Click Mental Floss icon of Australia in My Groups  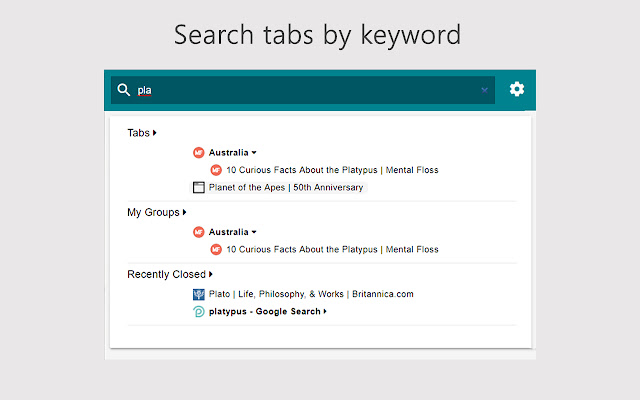(x=199, y=232)
